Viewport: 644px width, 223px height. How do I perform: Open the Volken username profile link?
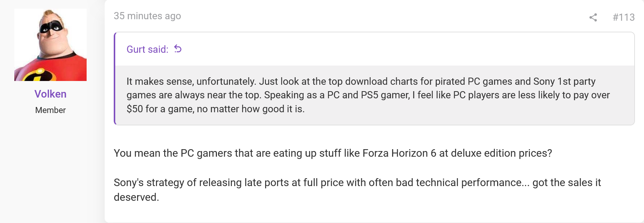pyautogui.click(x=50, y=94)
